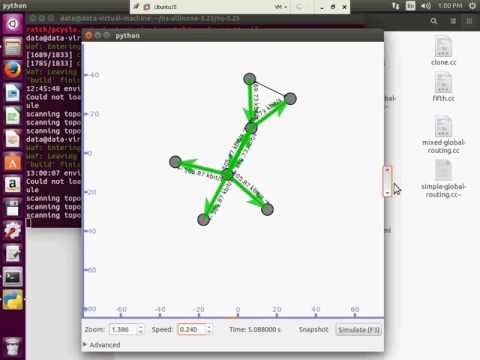The image size is (480, 360).
Task: Open LibreOffice Writer from the launcher
Action: click(x=13, y=93)
